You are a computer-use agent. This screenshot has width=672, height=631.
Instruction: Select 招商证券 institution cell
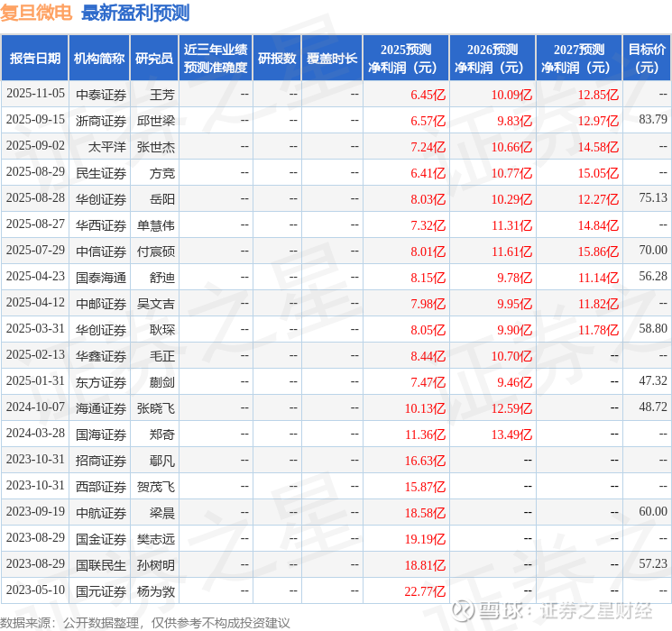coord(101,461)
